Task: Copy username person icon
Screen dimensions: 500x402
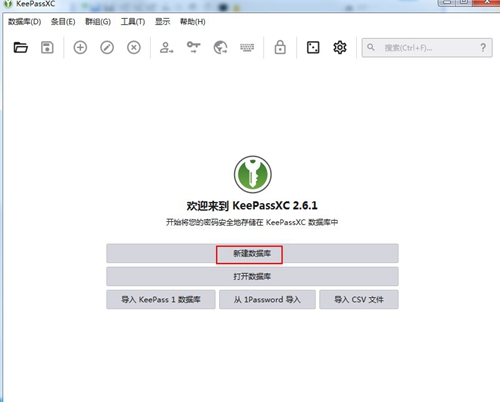Action: 166,48
